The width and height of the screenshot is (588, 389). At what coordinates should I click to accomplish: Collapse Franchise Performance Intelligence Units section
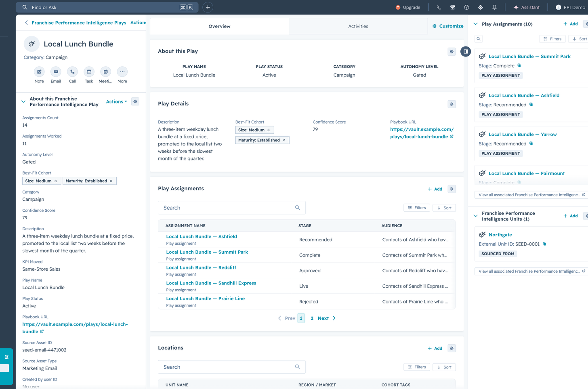pos(476,216)
